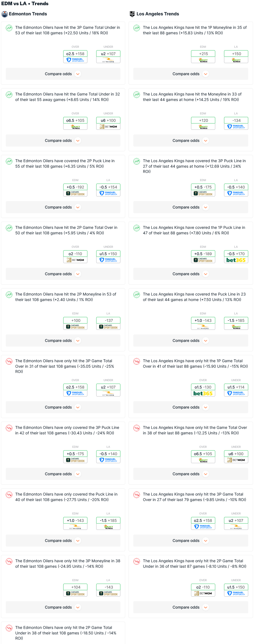Viewport: 254px width, 644px height.
Task: Click the Los Angeles Kings team logo
Action: pos(132,14)
